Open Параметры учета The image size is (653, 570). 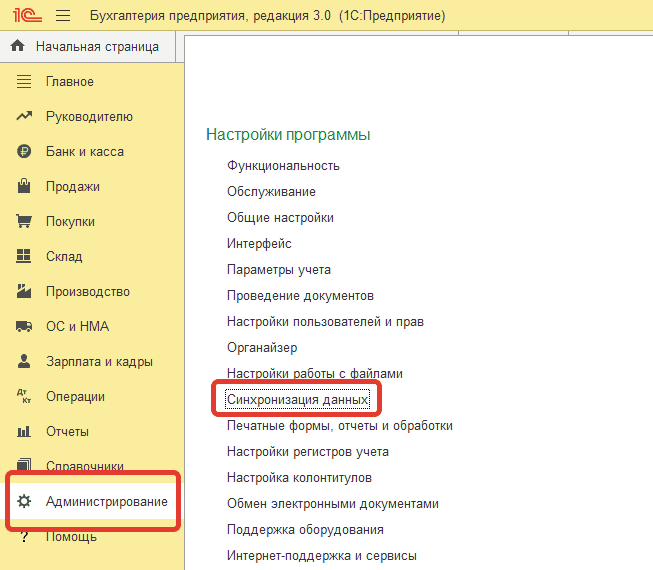(279, 269)
